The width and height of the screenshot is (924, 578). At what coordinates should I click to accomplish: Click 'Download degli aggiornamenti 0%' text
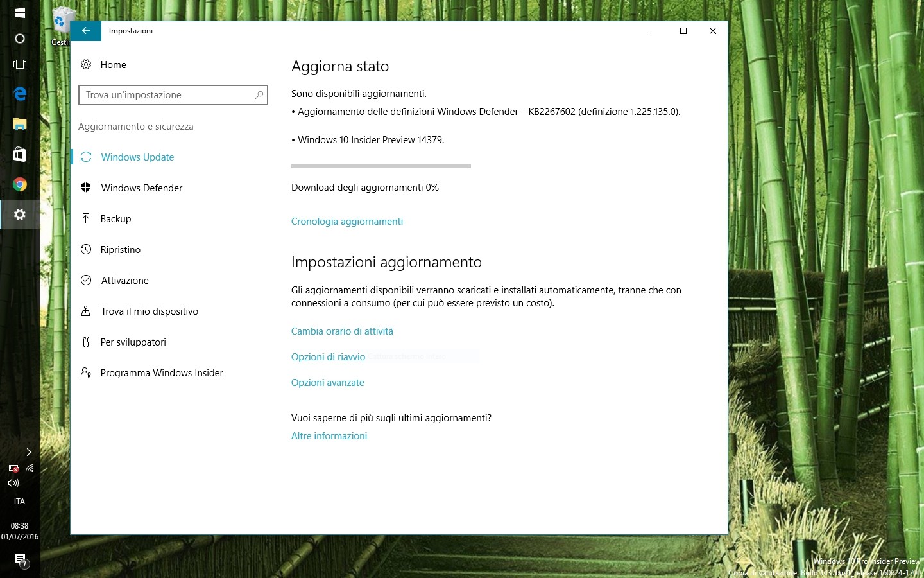[x=365, y=188]
